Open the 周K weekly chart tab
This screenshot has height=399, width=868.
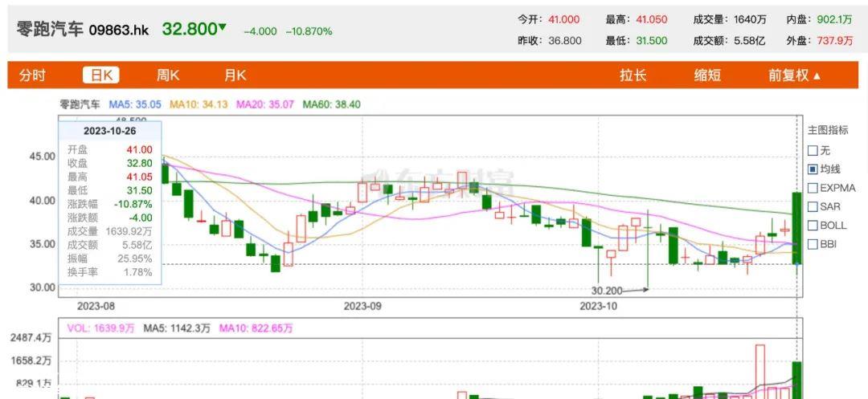point(168,75)
